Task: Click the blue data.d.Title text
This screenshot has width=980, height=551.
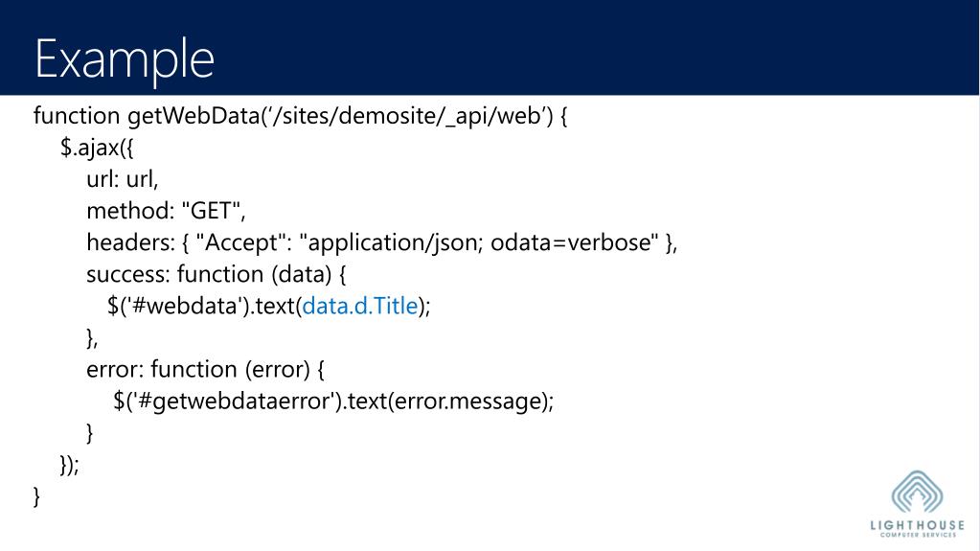Action: click(x=359, y=306)
